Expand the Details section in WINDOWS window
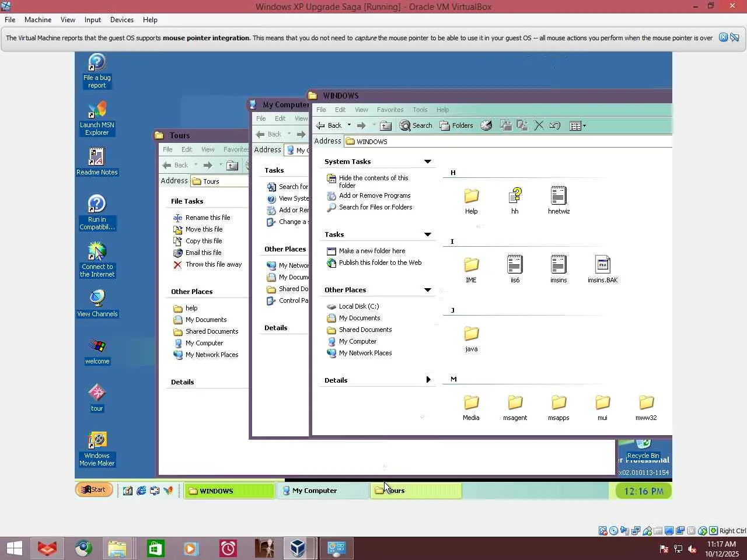Viewport: 747px width, 560px height. click(x=428, y=380)
